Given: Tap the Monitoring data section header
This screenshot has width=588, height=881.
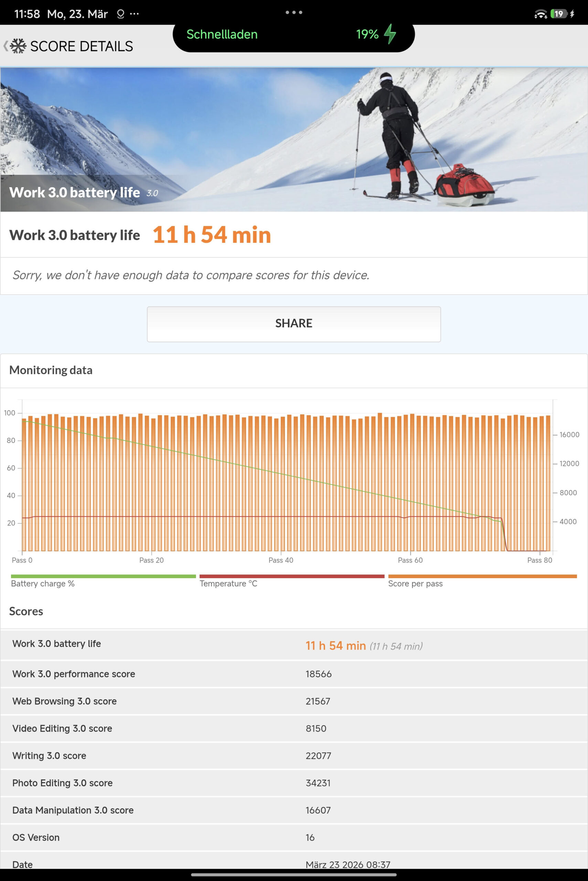Looking at the screenshot, I should pos(51,370).
